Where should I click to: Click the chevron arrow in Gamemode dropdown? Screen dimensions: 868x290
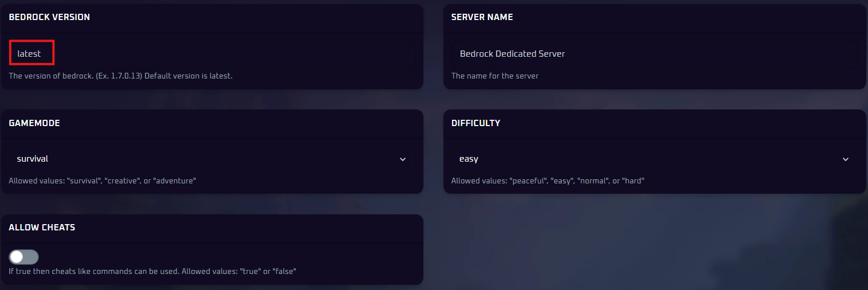[x=402, y=159]
